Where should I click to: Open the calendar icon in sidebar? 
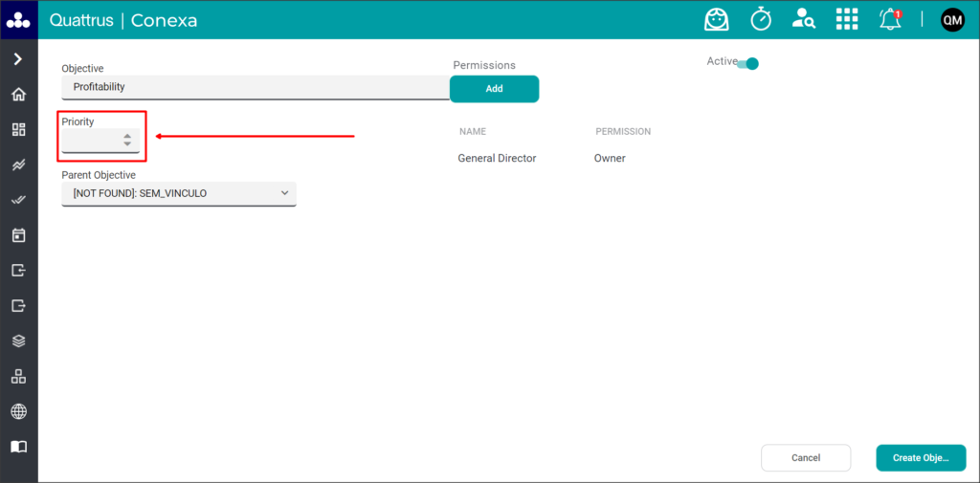pos(19,235)
